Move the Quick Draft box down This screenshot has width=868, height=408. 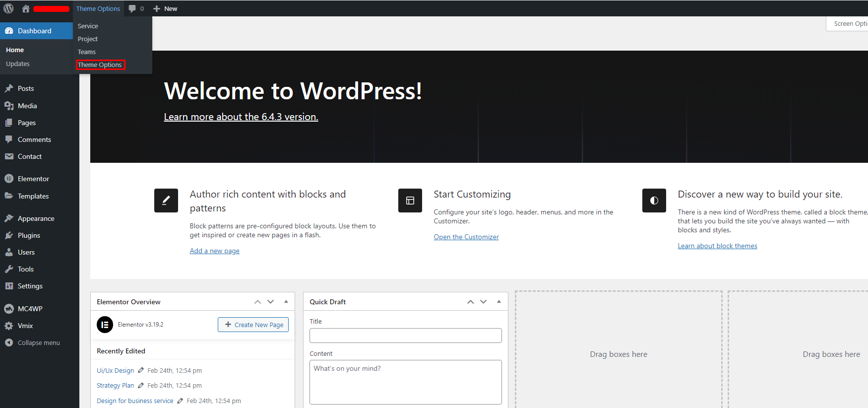tap(484, 302)
